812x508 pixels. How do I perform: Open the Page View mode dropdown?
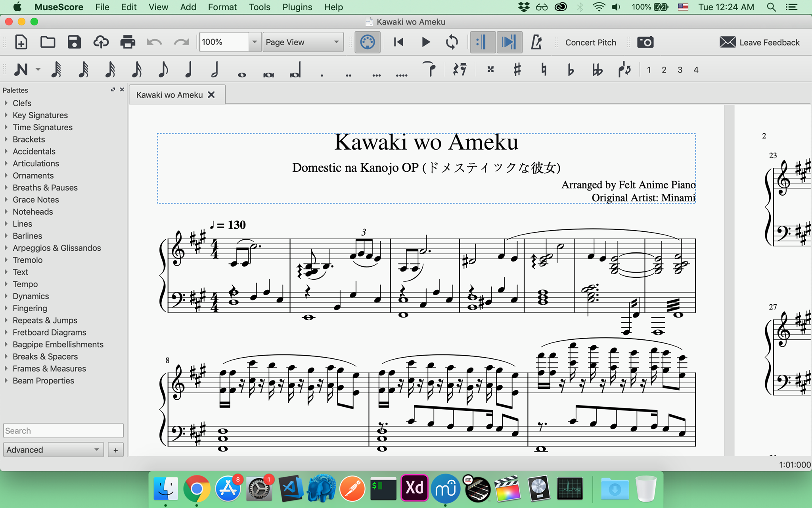(x=303, y=42)
